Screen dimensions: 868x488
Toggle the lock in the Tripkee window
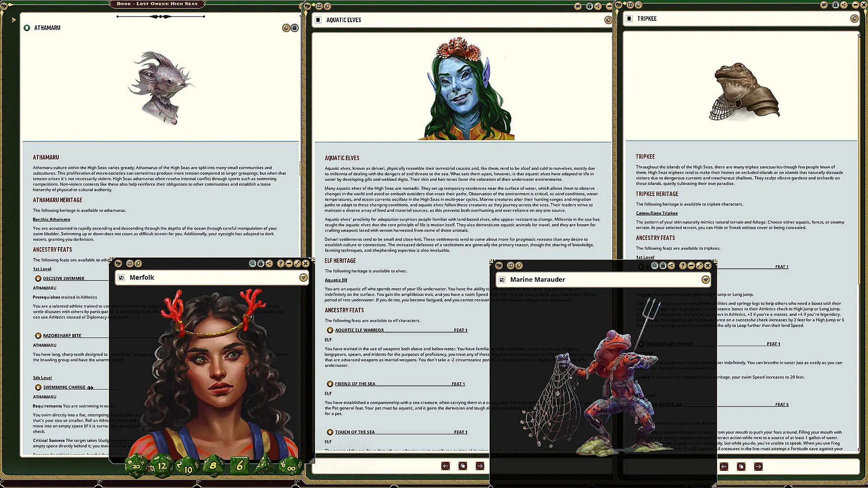point(835,5)
